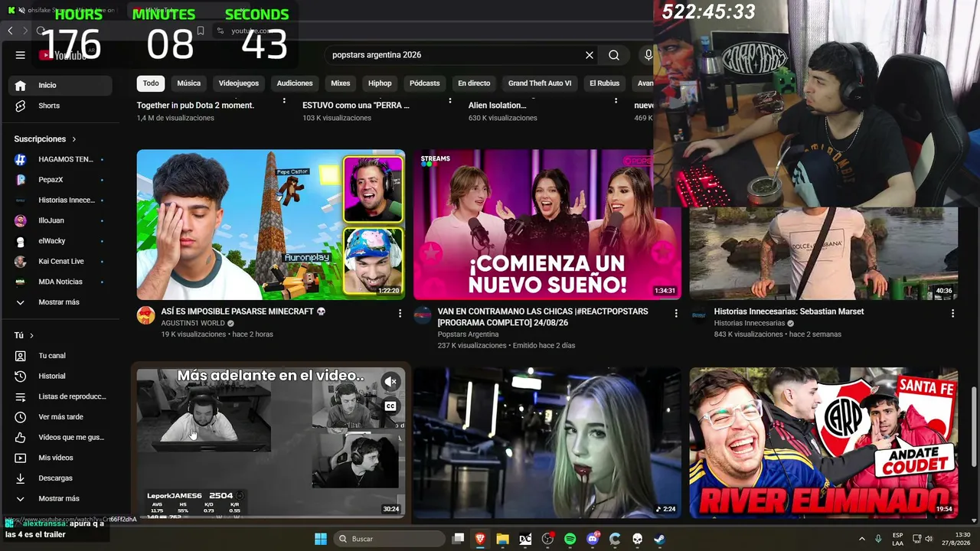The width and height of the screenshot is (980, 551).
Task: Open the Historial page
Action: click(x=60, y=377)
